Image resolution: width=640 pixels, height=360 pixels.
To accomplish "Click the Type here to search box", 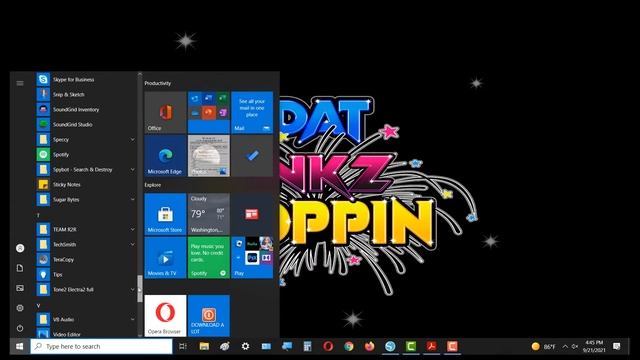I will coord(101,346).
